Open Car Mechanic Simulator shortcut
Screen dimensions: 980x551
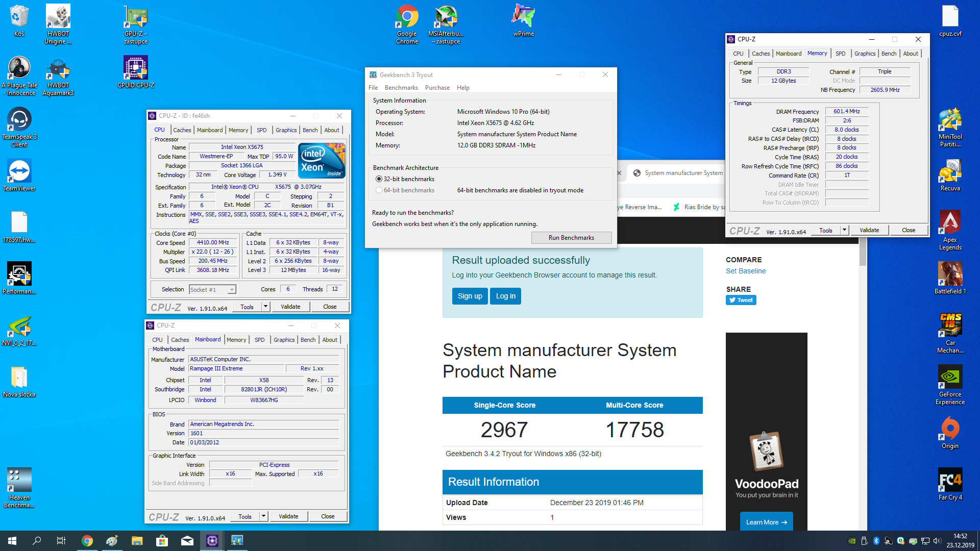(x=950, y=333)
